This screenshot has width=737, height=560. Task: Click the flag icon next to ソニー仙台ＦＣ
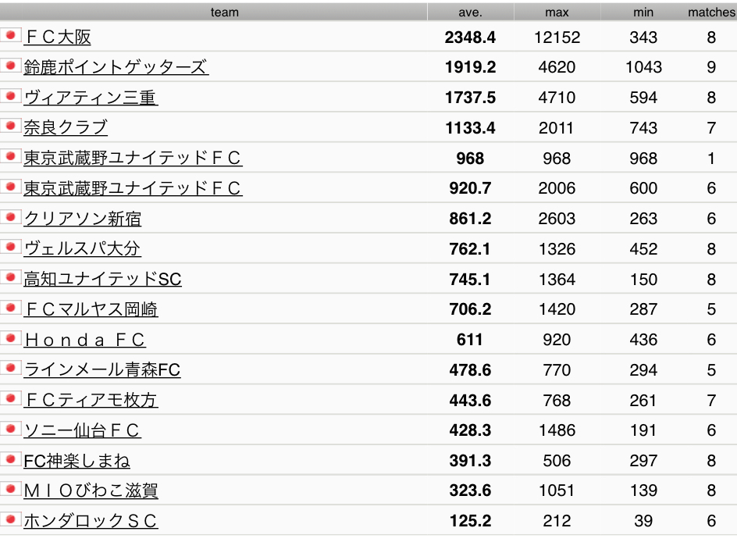(10, 429)
